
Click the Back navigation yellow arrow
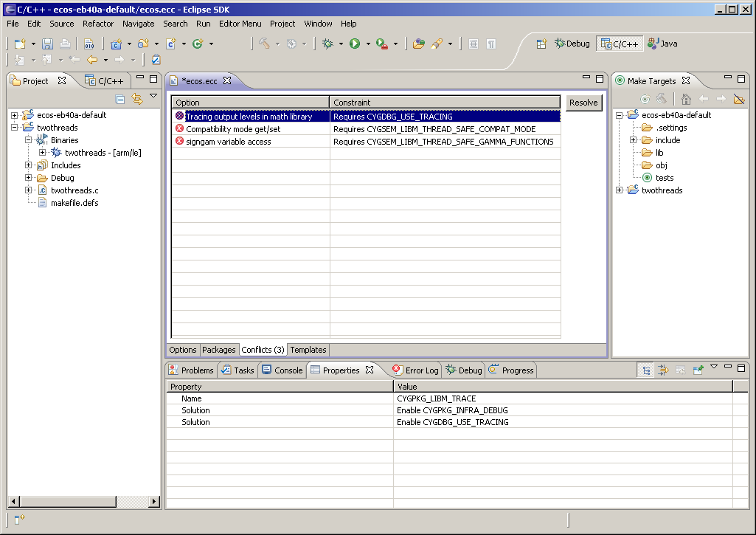coord(91,60)
